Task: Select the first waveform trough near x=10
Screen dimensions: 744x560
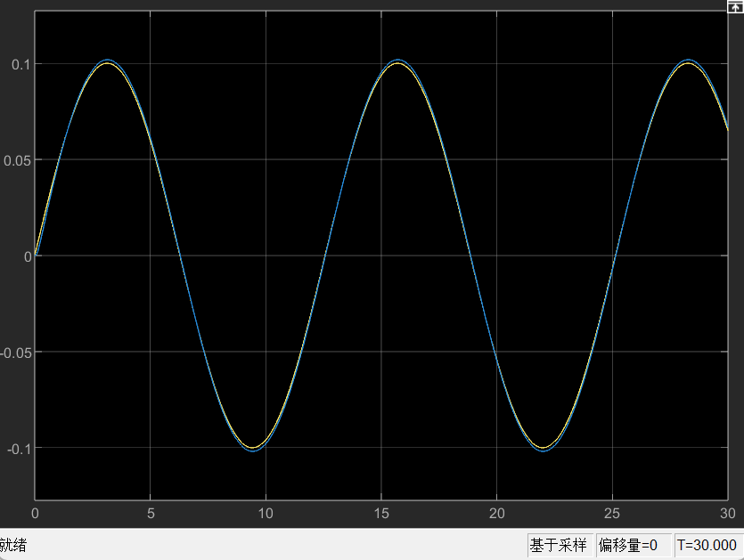Action: point(252,450)
